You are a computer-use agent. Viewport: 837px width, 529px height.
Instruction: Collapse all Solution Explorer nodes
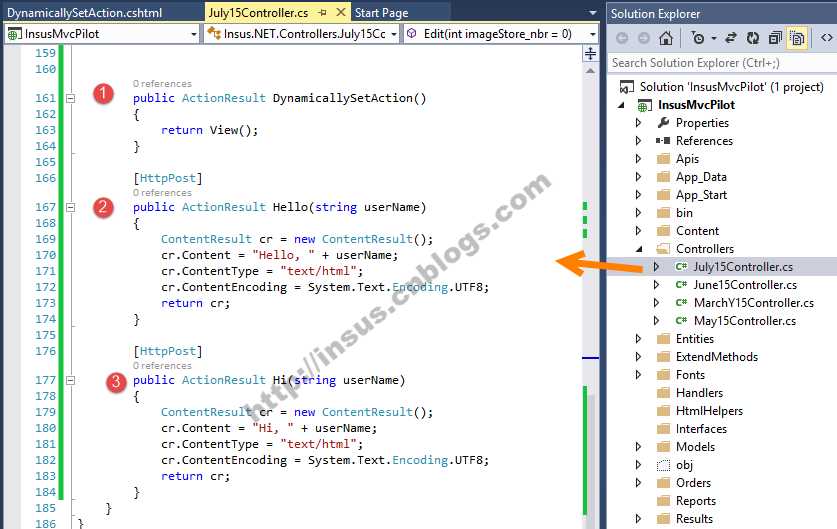(x=775, y=38)
